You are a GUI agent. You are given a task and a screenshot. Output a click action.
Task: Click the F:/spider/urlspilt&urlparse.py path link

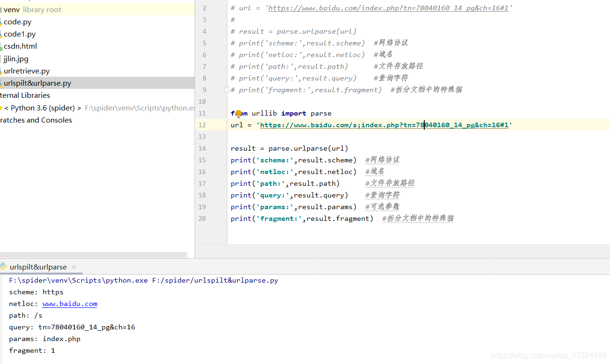215,280
